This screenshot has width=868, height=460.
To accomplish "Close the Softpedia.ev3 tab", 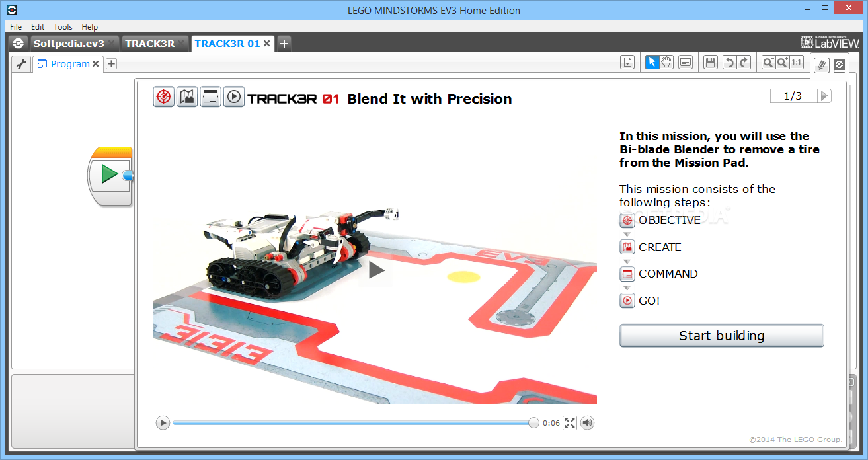I will (112, 44).
